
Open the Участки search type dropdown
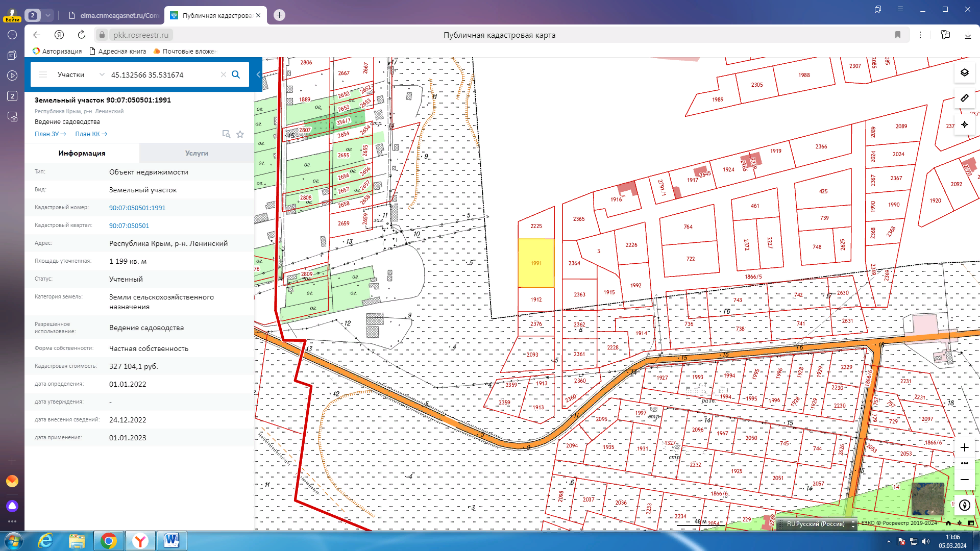pos(81,74)
